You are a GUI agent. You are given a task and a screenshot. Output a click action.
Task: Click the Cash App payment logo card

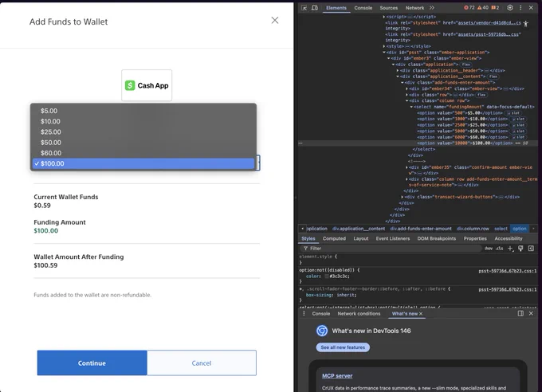point(147,85)
